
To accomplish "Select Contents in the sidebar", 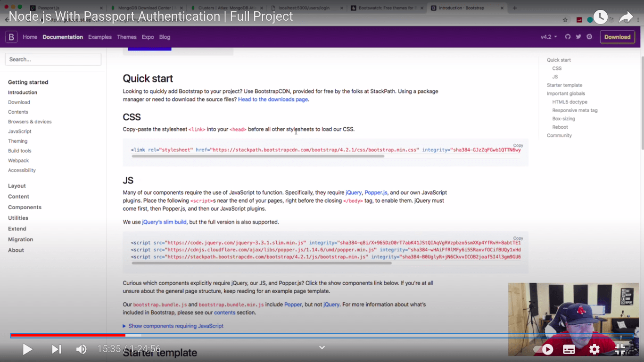I will click(x=18, y=112).
